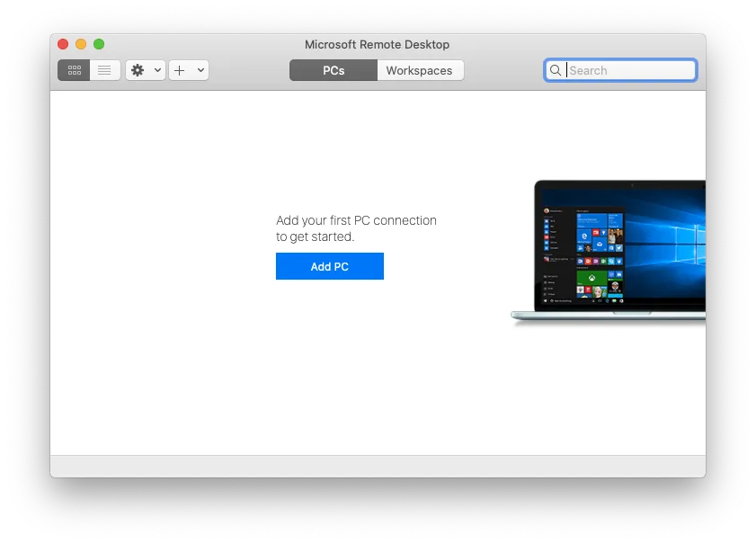Click inside the Search field
Screen dimensions: 756x544
point(625,70)
